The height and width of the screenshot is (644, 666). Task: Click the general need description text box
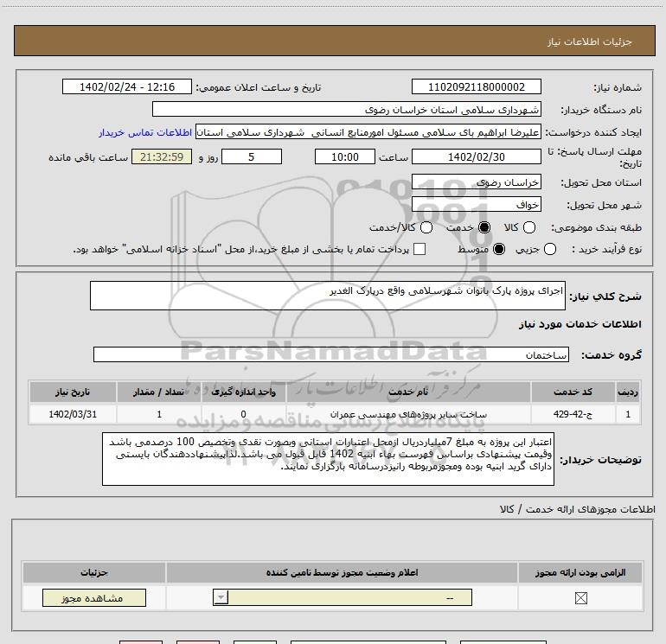click(x=328, y=296)
